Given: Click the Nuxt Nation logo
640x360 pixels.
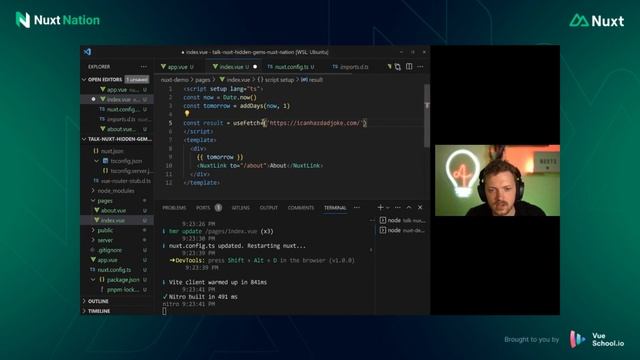Looking at the screenshot, I should coord(58,20).
